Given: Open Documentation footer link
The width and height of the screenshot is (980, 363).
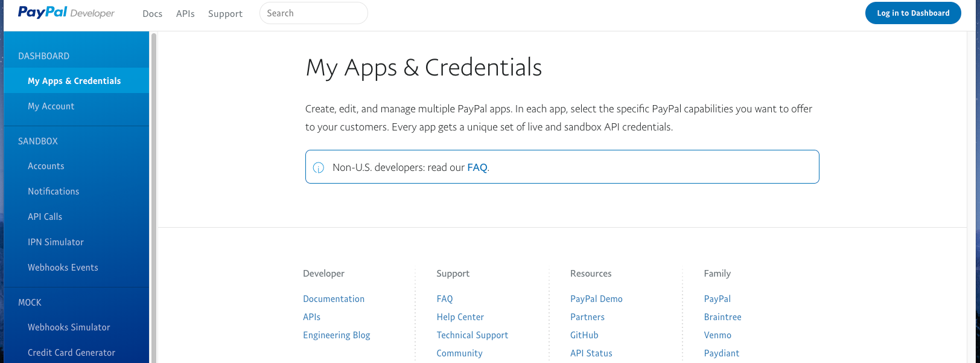Looking at the screenshot, I should click(x=334, y=298).
